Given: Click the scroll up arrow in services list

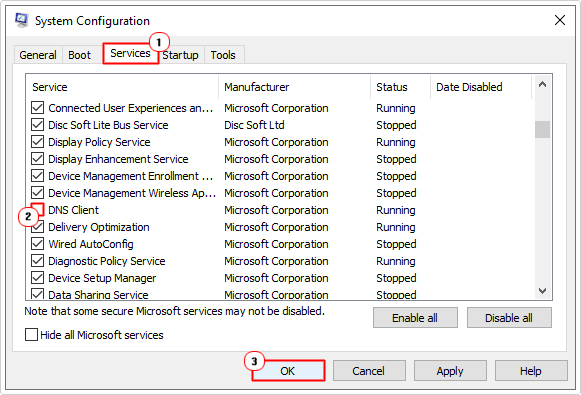Looking at the screenshot, I should pos(542,84).
